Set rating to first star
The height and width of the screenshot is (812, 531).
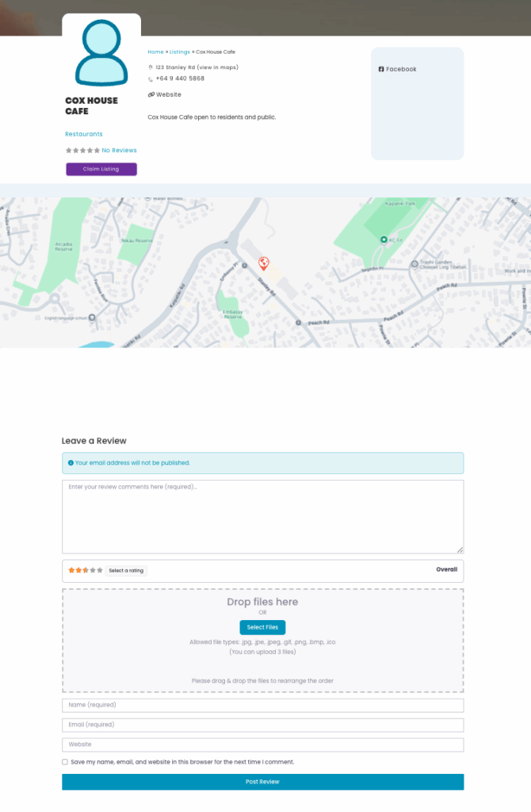(71, 570)
